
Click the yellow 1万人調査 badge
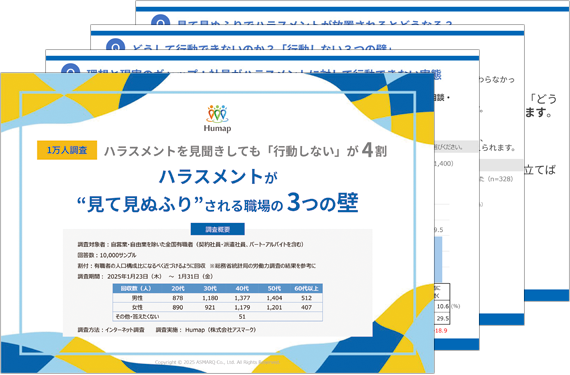pyautogui.click(x=67, y=150)
